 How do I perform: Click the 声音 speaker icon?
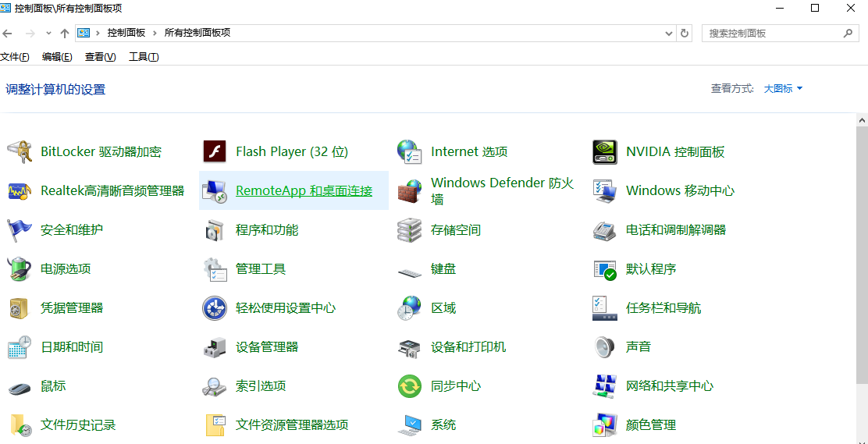click(x=605, y=347)
